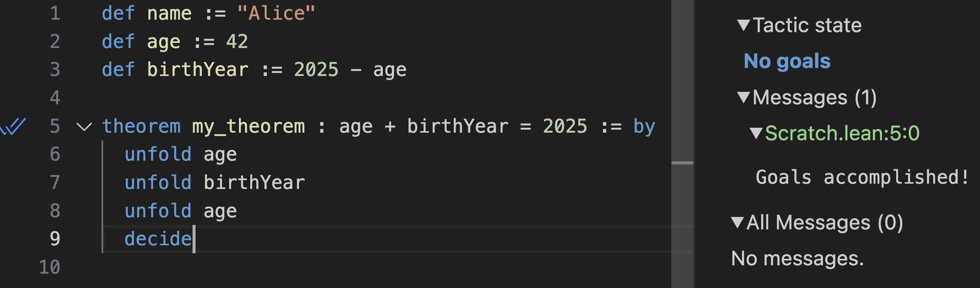The image size is (980, 288).
Task: Select line number 9 in gutter
Action: click(55, 239)
